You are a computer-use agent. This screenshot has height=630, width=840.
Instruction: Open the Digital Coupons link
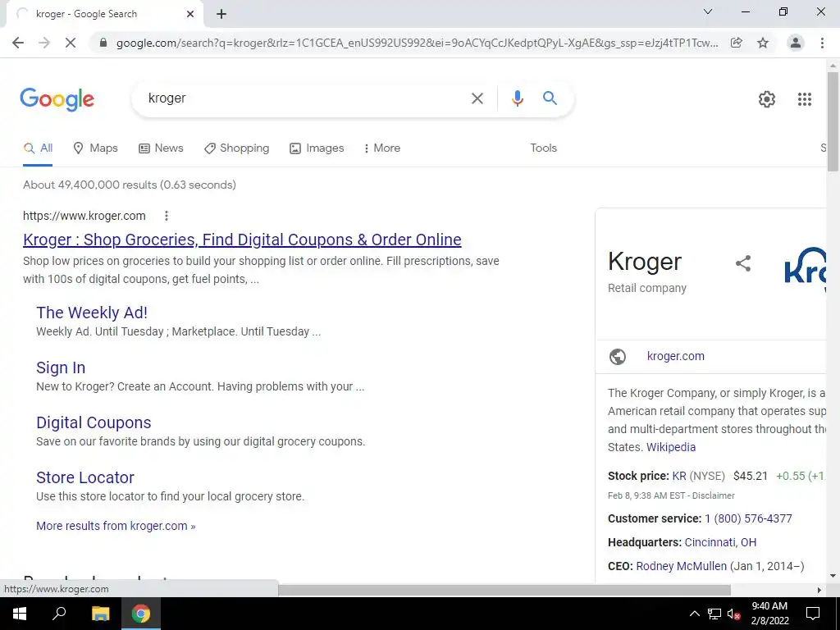[x=94, y=422]
